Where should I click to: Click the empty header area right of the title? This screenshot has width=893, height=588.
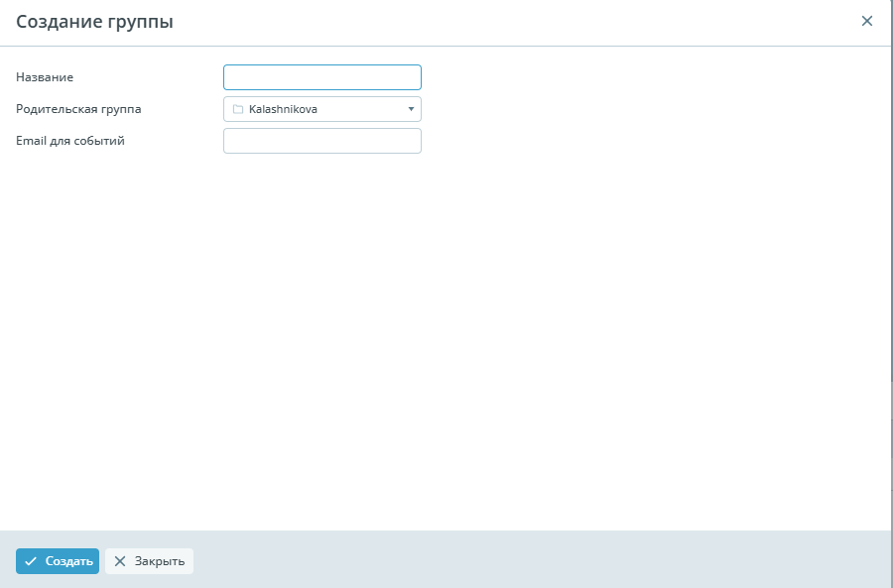(x=496, y=22)
